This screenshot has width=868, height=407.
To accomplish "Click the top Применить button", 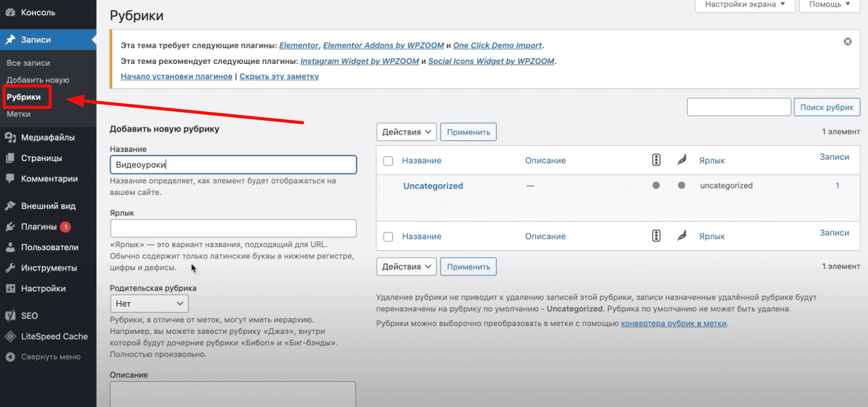I will 468,132.
